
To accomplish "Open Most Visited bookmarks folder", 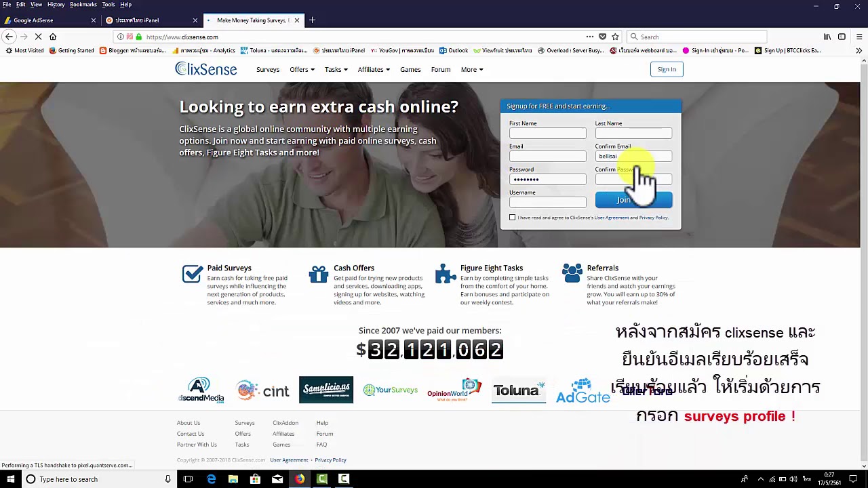I will tap(24, 50).
